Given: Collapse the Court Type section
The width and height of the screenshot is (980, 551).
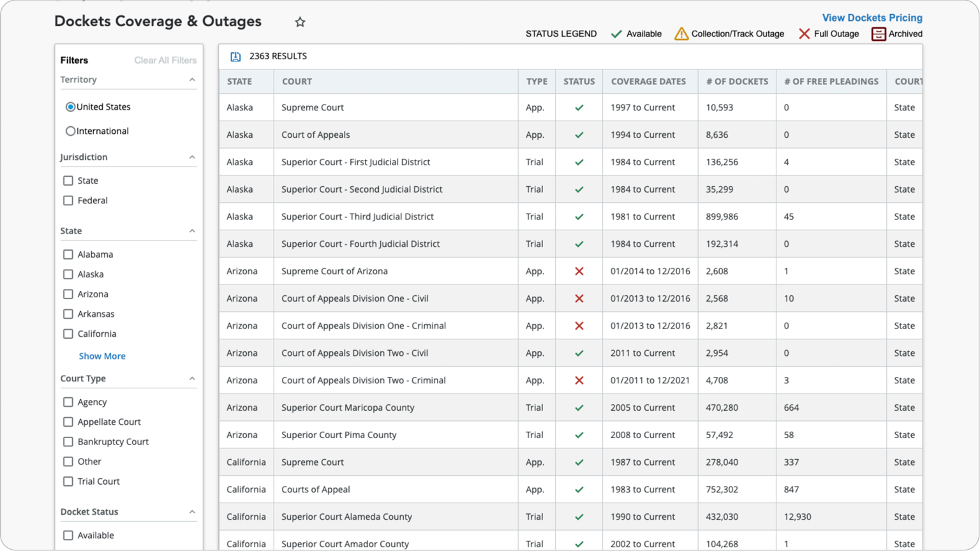Looking at the screenshot, I should tap(192, 378).
